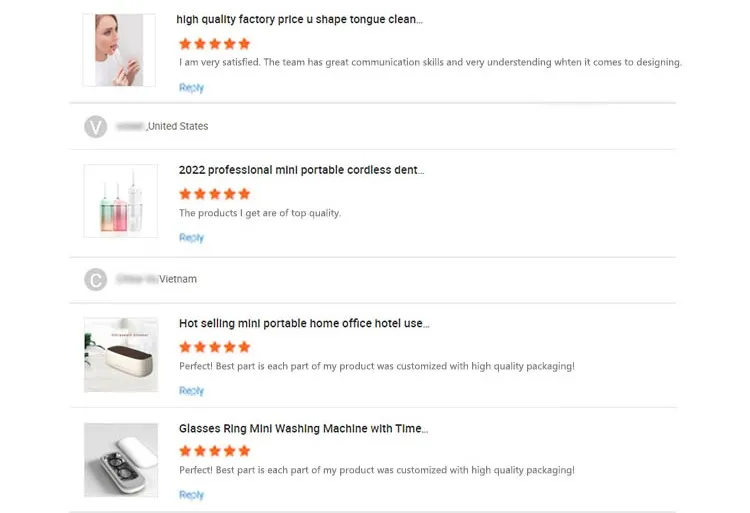Click the tongue cleaner review star rating
The height and width of the screenshot is (513, 750).
click(x=214, y=44)
